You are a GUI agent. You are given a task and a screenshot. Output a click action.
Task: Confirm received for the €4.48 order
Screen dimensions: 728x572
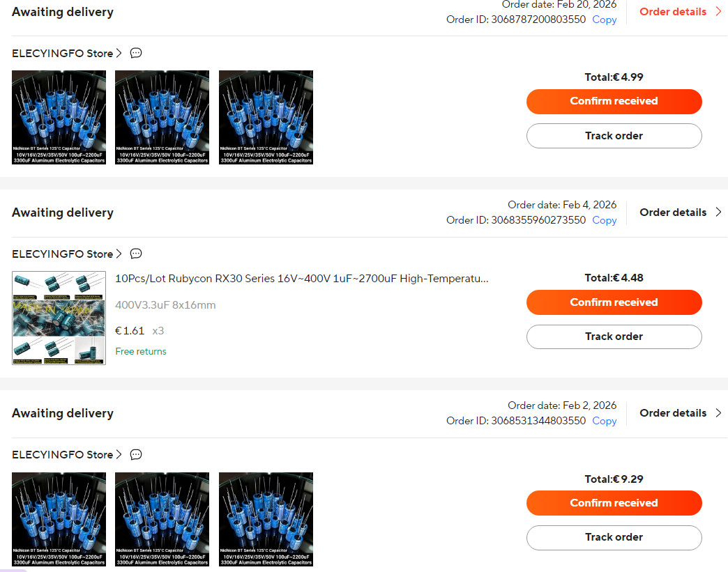point(614,302)
